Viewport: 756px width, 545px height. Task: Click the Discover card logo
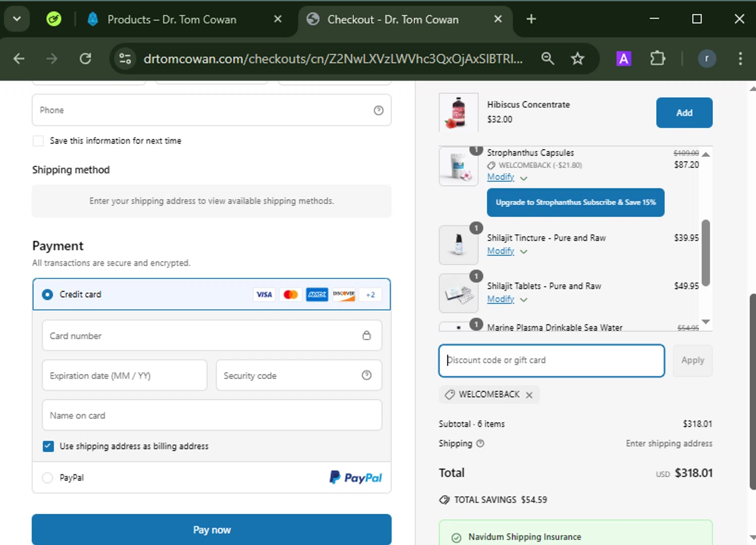[344, 294]
